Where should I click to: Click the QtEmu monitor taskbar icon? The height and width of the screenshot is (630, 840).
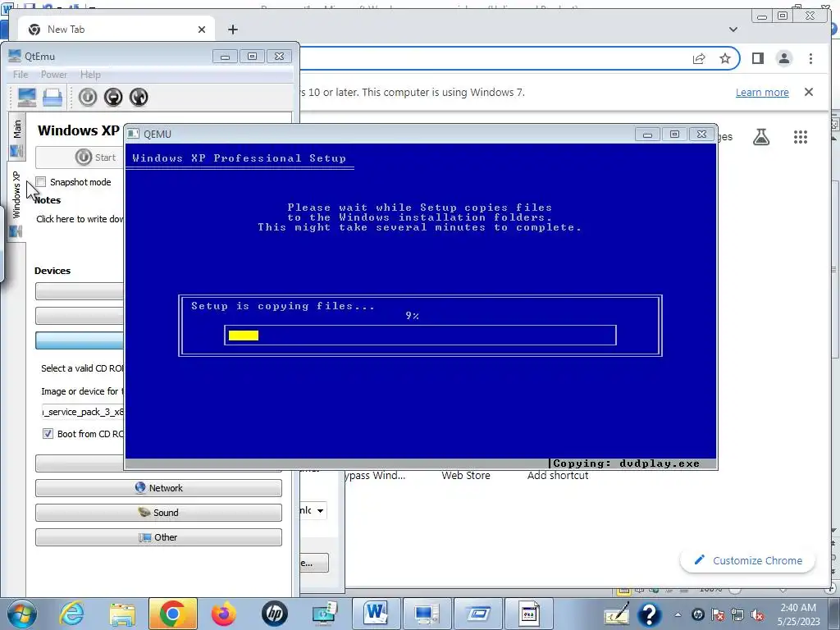click(x=426, y=614)
